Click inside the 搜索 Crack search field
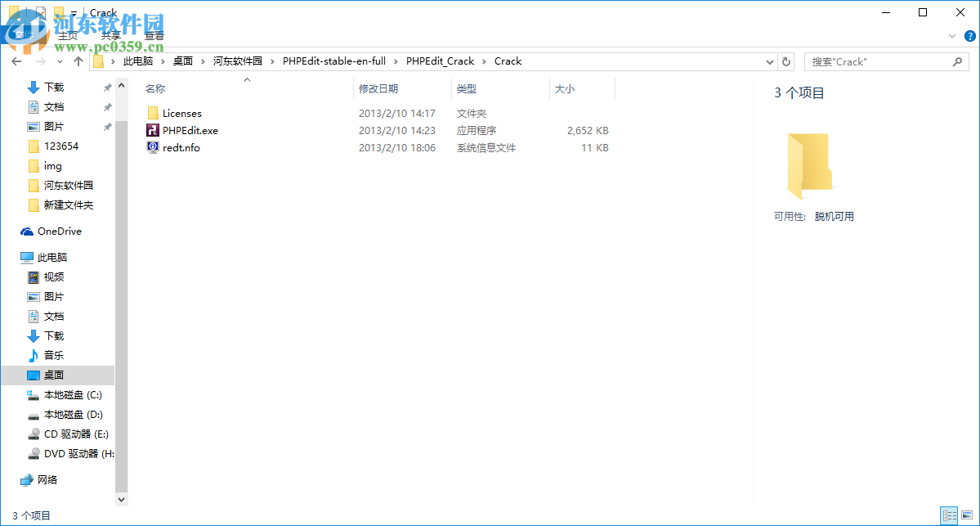The width and height of the screenshot is (980, 526). tap(866, 61)
